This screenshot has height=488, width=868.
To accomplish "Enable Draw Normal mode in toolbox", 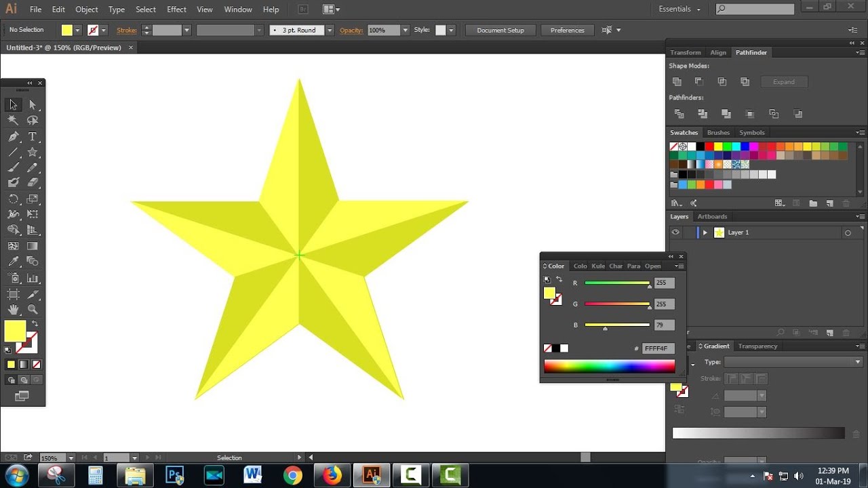I will point(12,380).
